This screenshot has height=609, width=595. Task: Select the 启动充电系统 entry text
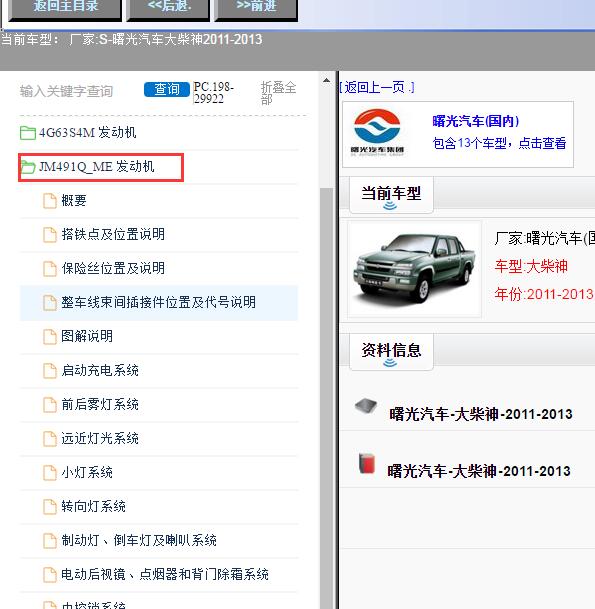(x=100, y=371)
